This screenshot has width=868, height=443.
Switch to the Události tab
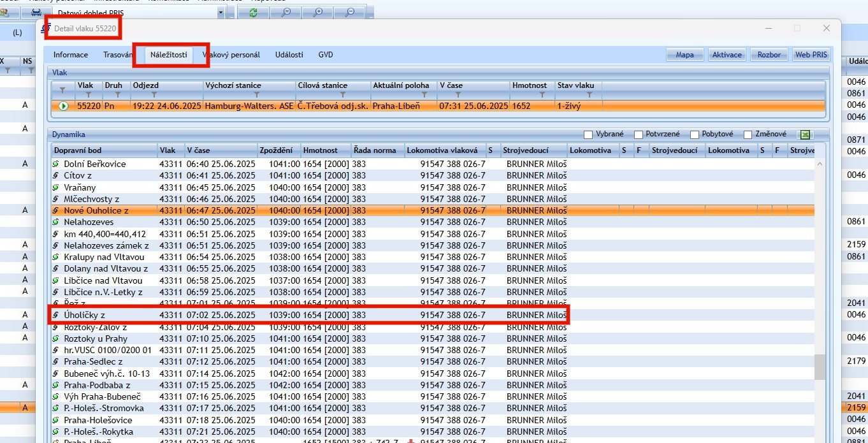pyautogui.click(x=289, y=55)
